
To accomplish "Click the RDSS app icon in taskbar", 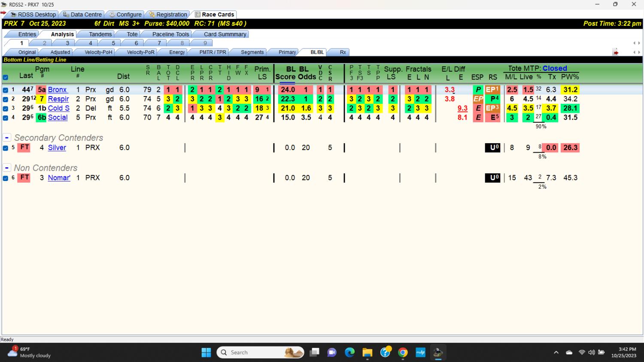I will click(x=438, y=353).
